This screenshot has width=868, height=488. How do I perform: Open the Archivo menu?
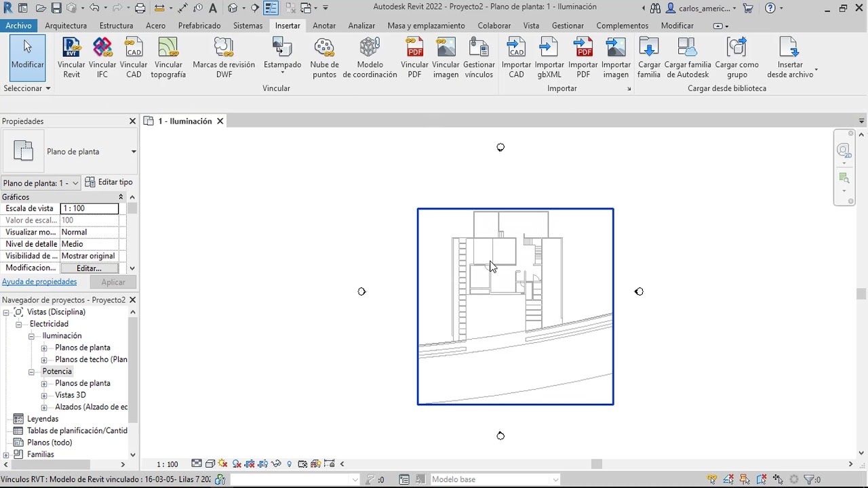point(18,26)
